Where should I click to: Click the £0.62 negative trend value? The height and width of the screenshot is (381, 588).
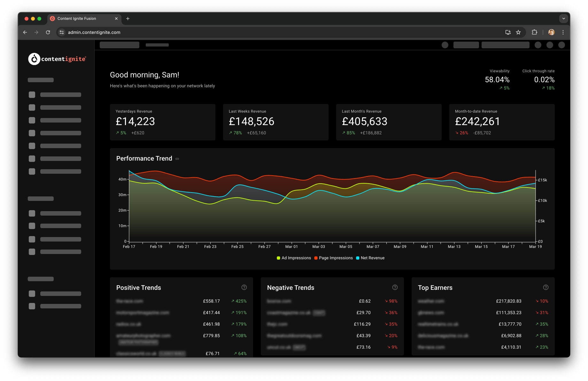click(x=365, y=301)
